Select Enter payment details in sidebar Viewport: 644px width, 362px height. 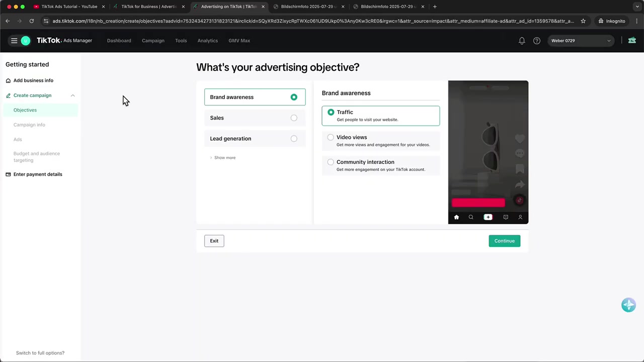tap(38, 174)
